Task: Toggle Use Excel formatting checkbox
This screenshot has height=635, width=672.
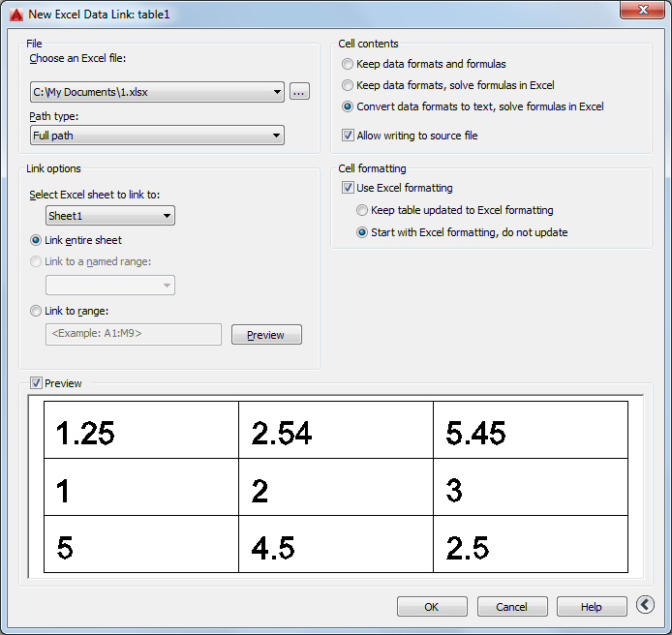Action: (x=348, y=188)
